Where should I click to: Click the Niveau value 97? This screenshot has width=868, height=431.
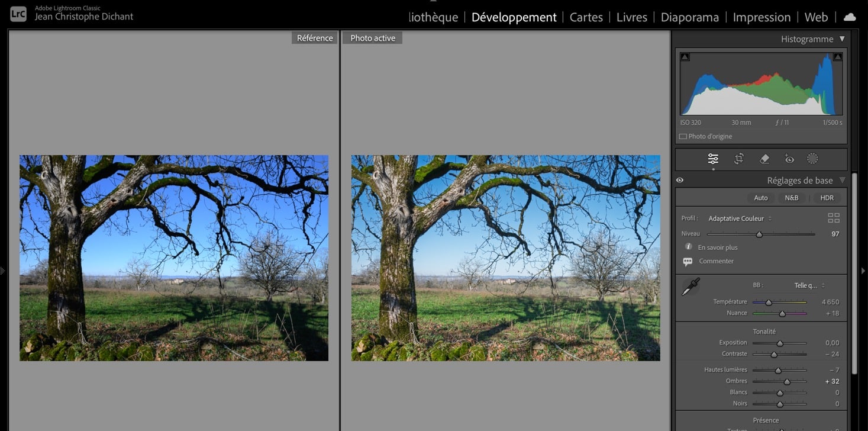[835, 234]
